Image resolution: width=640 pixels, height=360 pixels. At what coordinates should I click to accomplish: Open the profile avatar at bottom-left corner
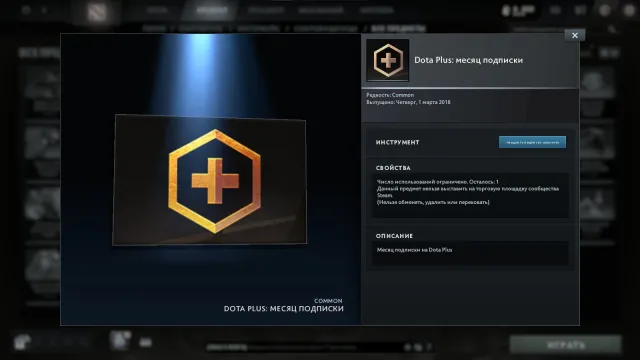(22, 342)
